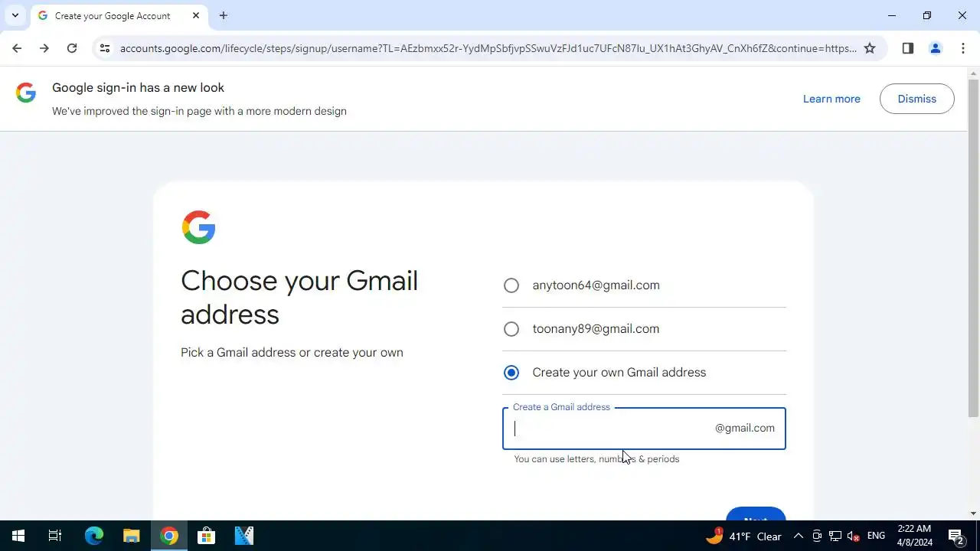The height and width of the screenshot is (551, 980).
Task: Open File Explorer from the taskbar
Action: coord(132,536)
